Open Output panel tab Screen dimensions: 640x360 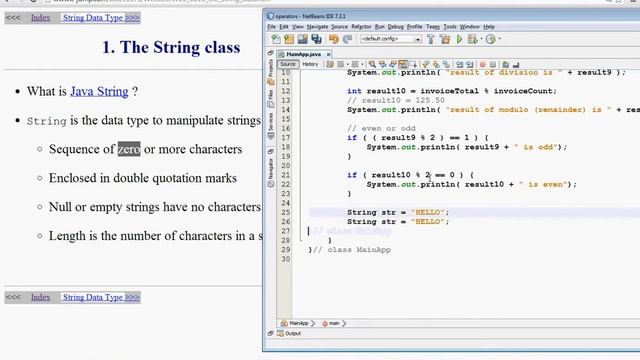point(289,333)
